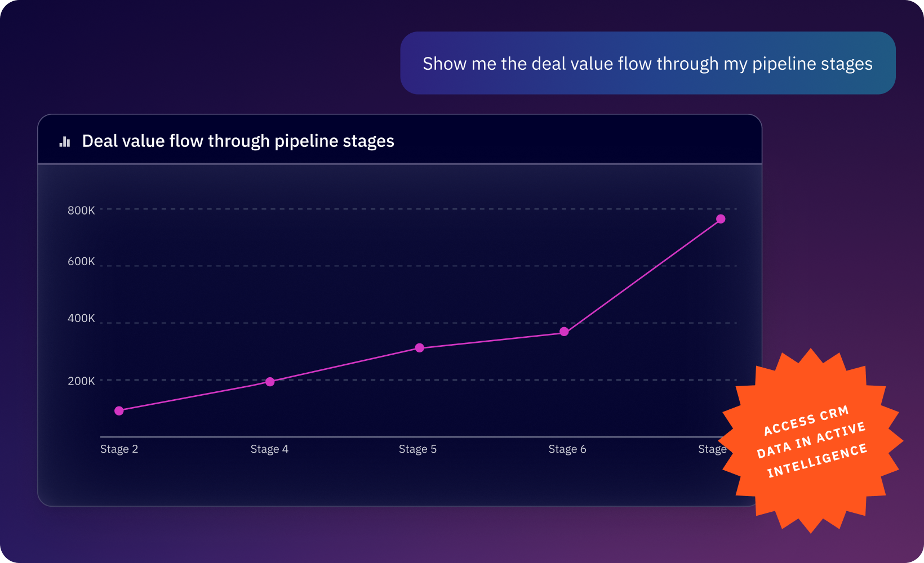Screen dimensions: 924x563
Task: Select the chat prompt bubble about pipeline stages
Action: click(x=647, y=63)
